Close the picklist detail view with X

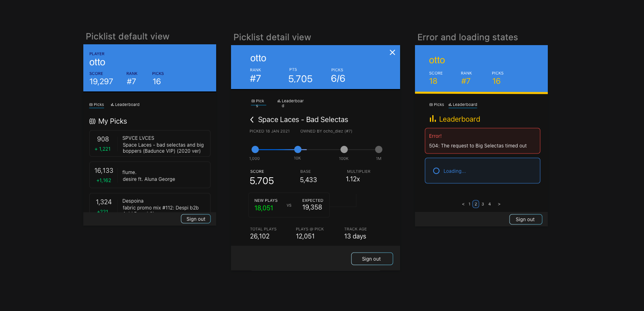coord(392,52)
